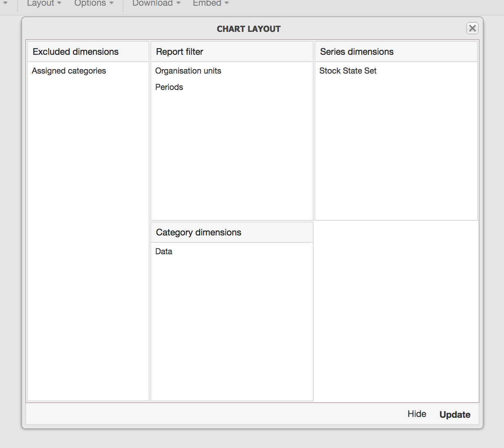Click the Series dimensions header

coord(357,52)
